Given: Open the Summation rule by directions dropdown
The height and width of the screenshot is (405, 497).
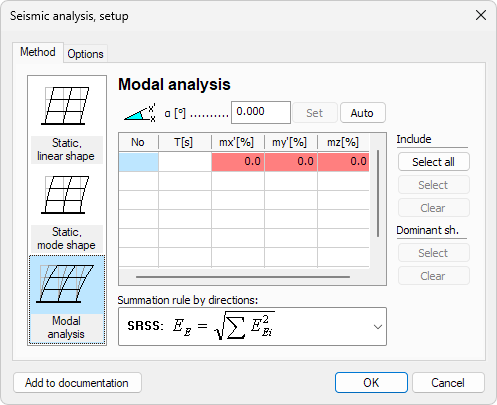Looking at the screenshot, I should [x=252, y=327].
